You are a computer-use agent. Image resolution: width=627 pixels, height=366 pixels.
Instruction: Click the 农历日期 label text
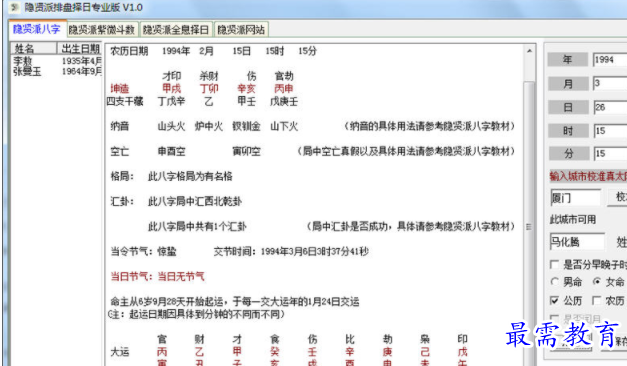[x=129, y=51]
